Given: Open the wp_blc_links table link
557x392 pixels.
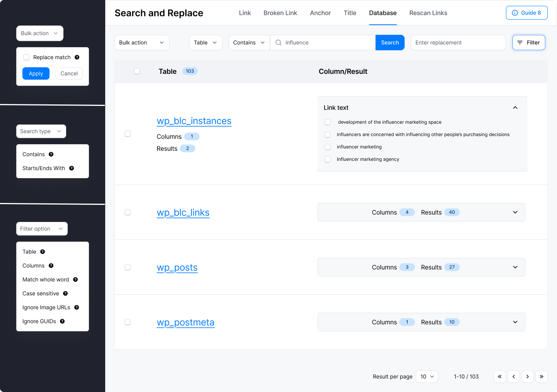Looking at the screenshot, I should coord(183,213).
